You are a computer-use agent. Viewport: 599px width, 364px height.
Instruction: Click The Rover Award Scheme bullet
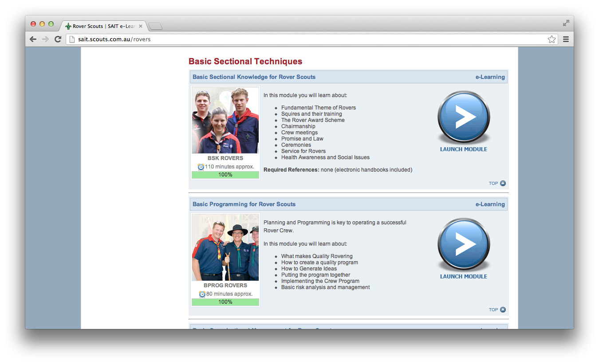(x=313, y=120)
